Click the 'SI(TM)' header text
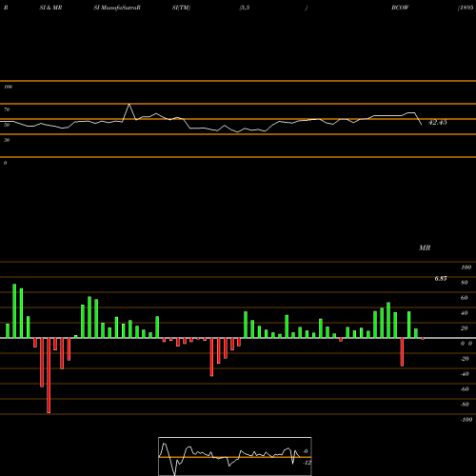Image resolution: width=476 pixels, height=476 pixels. (x=181, y=8)
